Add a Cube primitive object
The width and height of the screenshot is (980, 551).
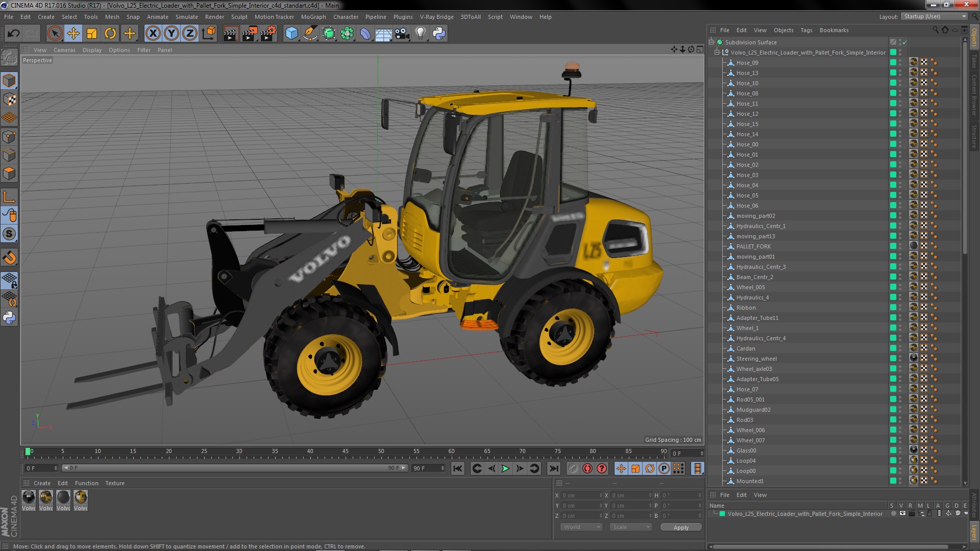coord(291,34)
